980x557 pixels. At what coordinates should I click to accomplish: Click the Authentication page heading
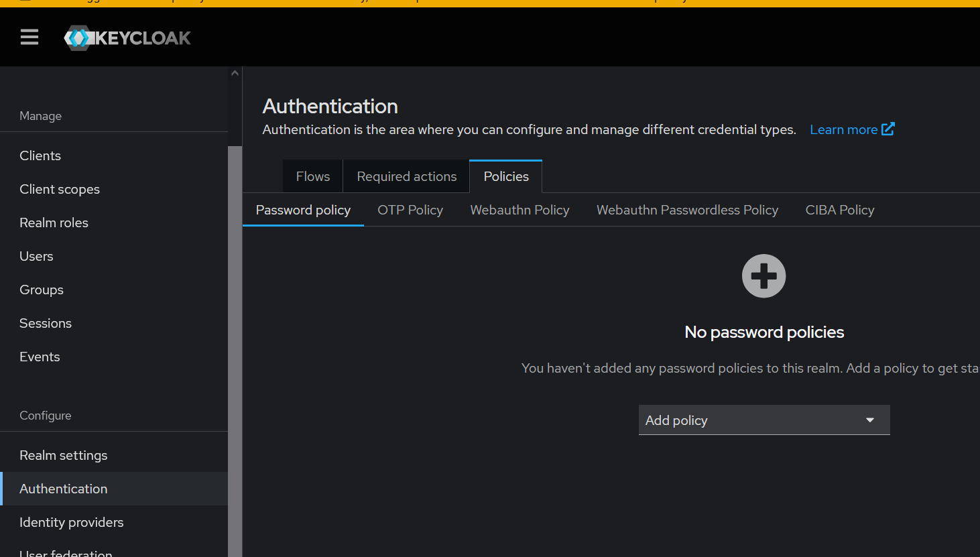[x=330, y=106]
